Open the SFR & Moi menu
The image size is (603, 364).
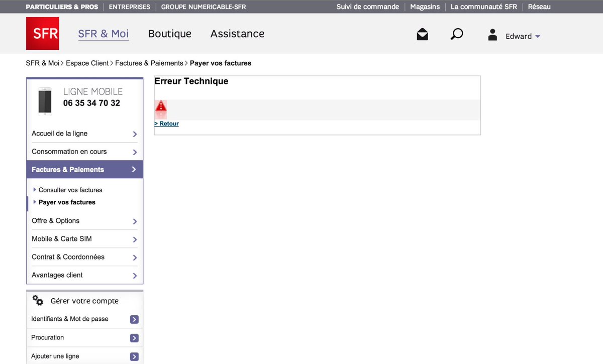[104, 34]
